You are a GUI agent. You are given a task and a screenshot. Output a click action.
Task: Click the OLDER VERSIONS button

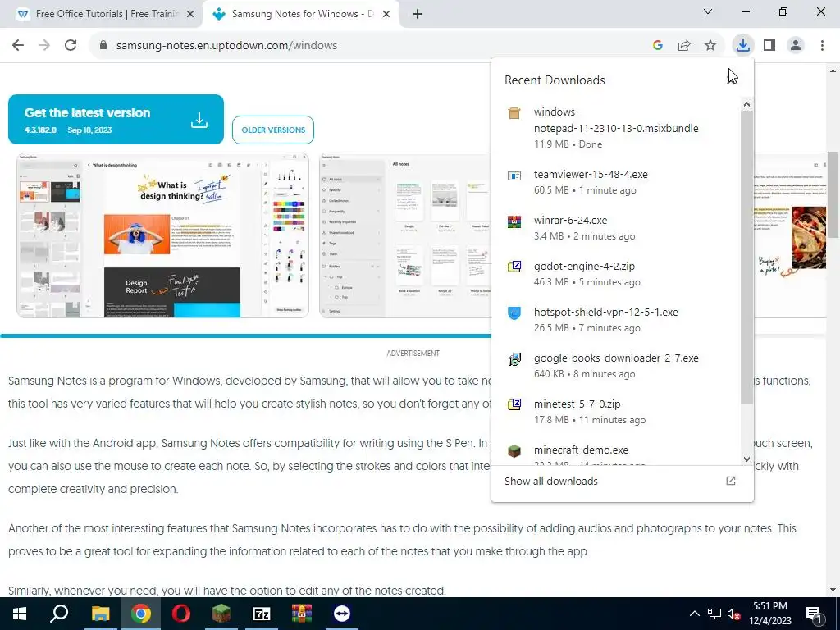coord(273,130)
